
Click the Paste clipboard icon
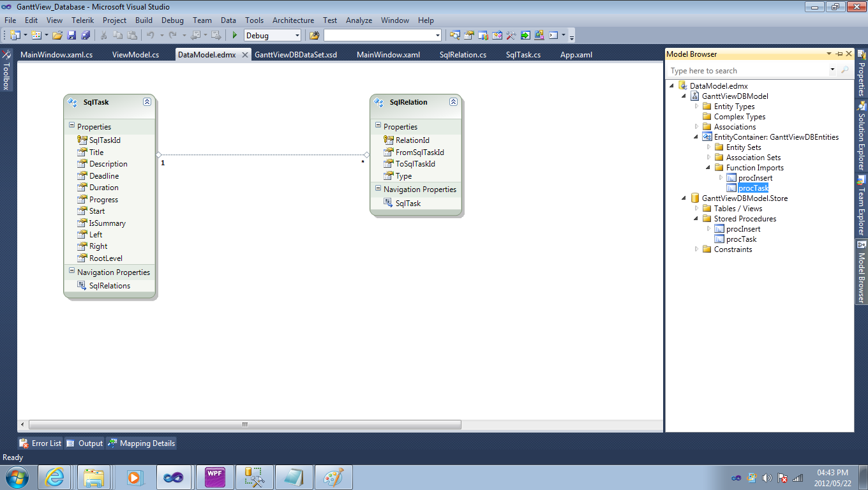(132, 36)
